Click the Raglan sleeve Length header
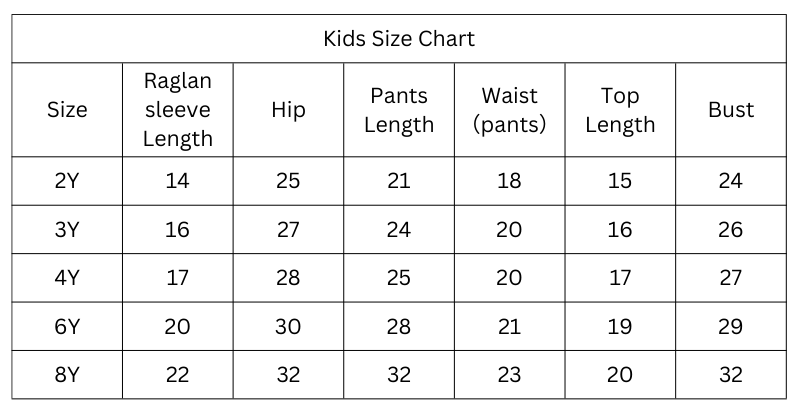This screenshot has height=400, width=800. [178, 110]
